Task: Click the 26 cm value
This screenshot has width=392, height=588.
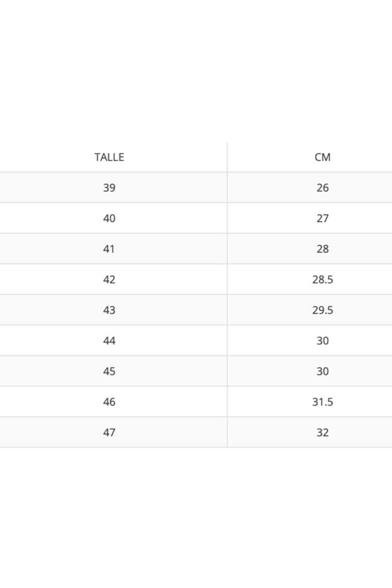Action: point(322,188)
